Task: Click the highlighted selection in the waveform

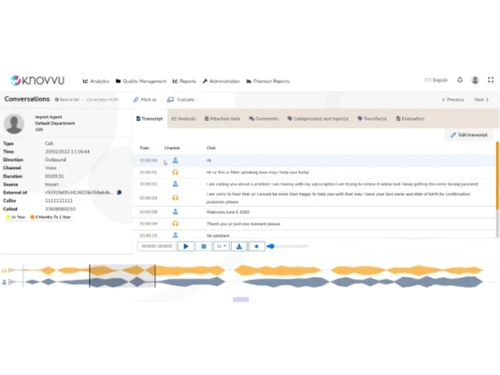Action: 122,276
